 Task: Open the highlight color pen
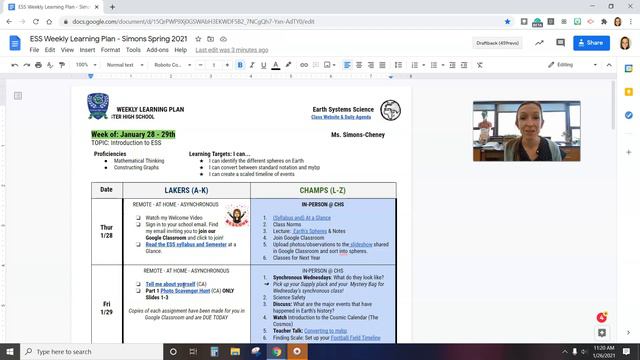[x=288, y=65]
